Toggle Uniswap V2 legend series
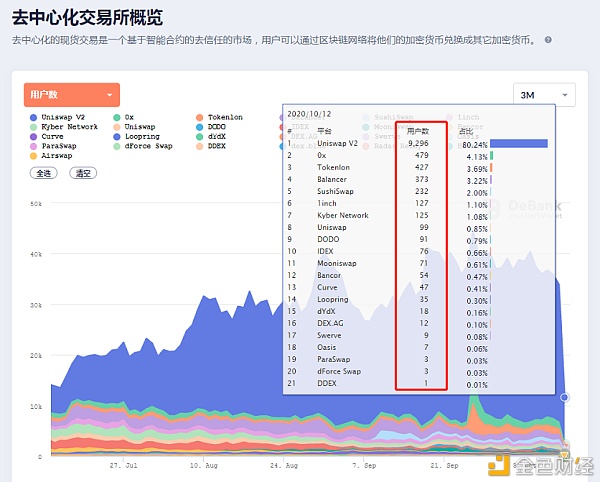 (57, 117)
